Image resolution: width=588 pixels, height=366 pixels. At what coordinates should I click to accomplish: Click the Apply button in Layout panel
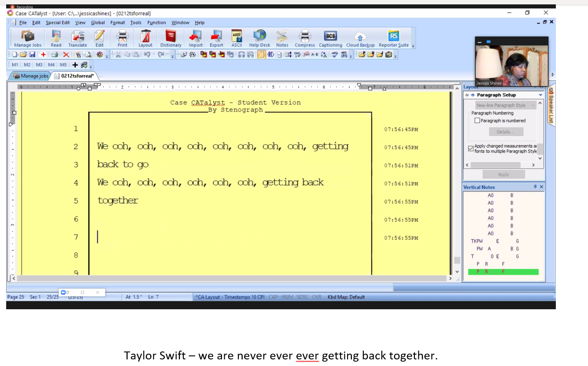[503, 175]
